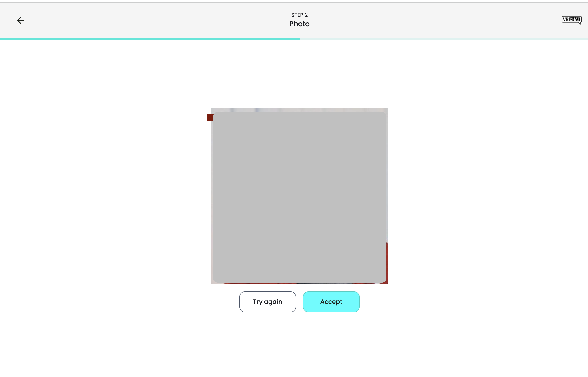Click the filled teal progress bar segment
This screenshot has width=588, height=377.
pyautogui.click(x=149, y=39)
